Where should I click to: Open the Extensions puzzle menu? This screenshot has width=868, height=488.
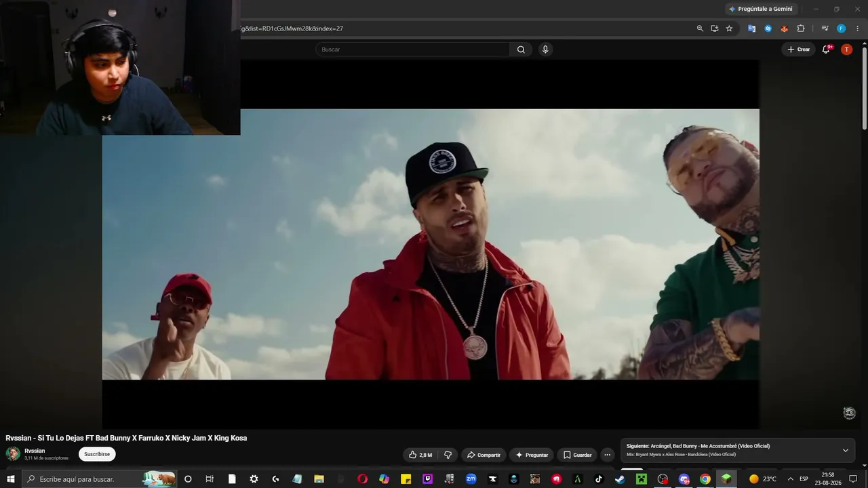tap(800, 28)
